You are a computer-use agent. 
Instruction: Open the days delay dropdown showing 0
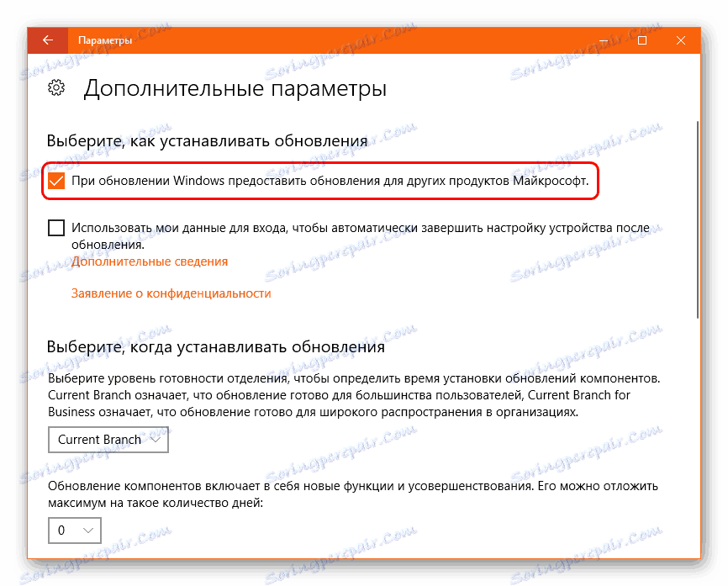tap(74, 531)
